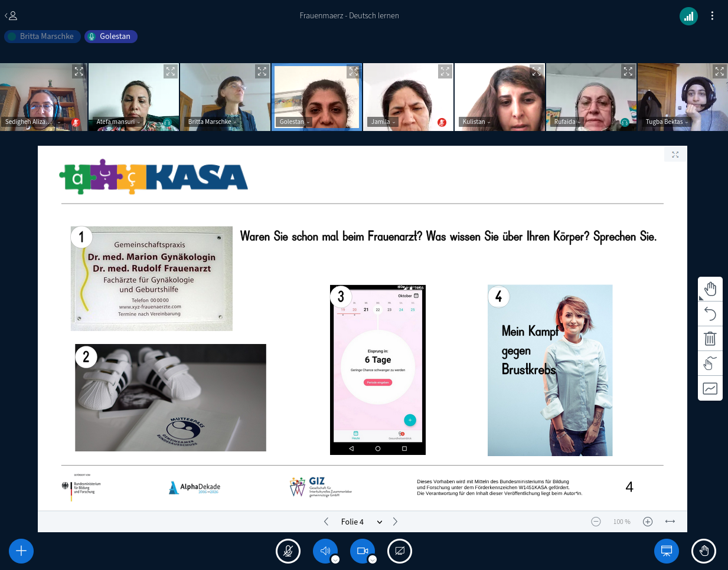Turn on multi-user whiteboard icon
Image resolution: width=728 pixels, height=570 pixels.
point(710,363)
